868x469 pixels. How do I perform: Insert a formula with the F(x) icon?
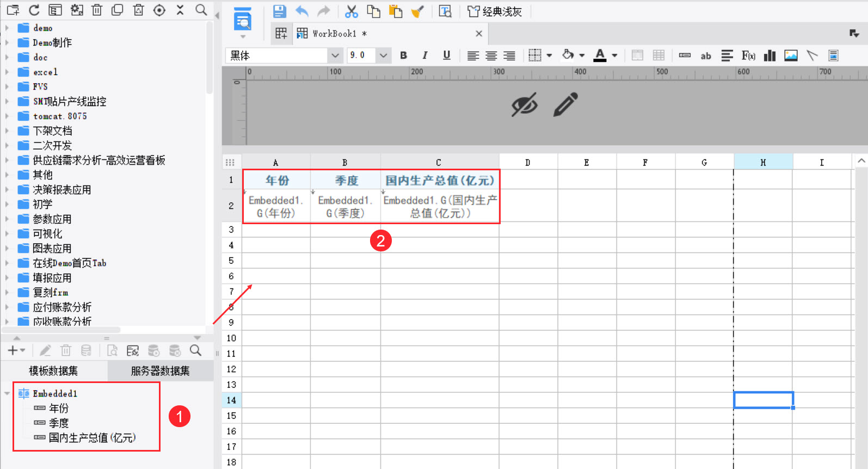(x=748, y=55)
